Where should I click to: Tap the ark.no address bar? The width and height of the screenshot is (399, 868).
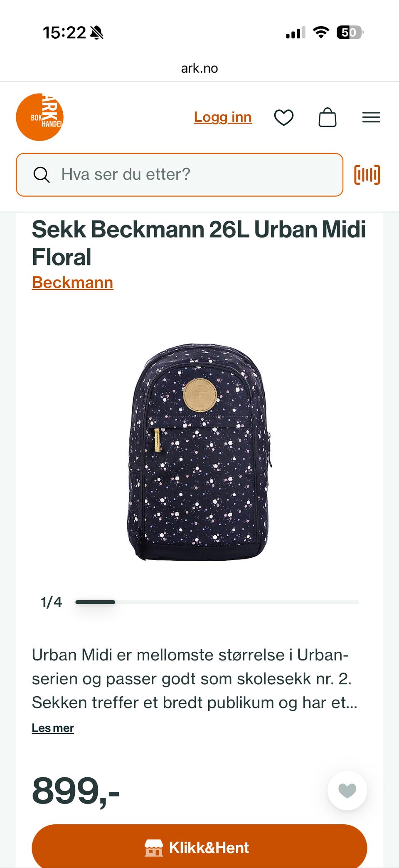199,68
